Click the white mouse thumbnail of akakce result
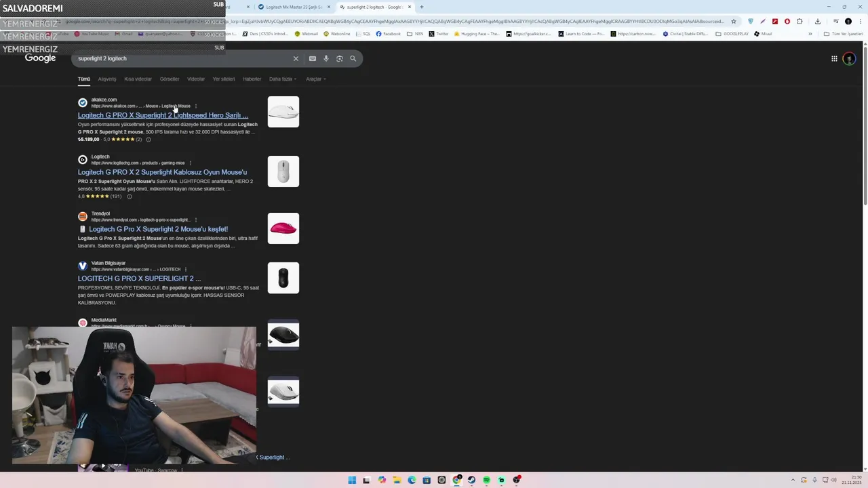 [x=283, y=112]
